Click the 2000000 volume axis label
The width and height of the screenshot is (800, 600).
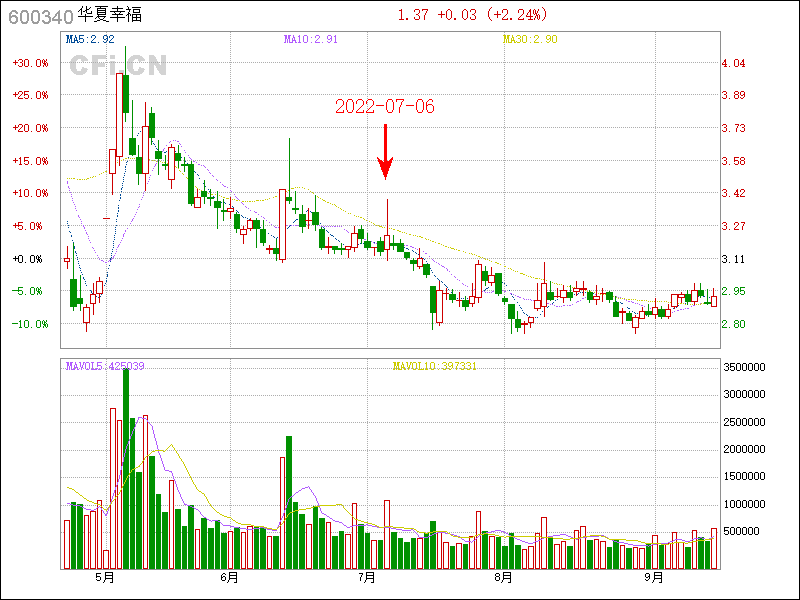pyautogui.click(x=745, y=449)
